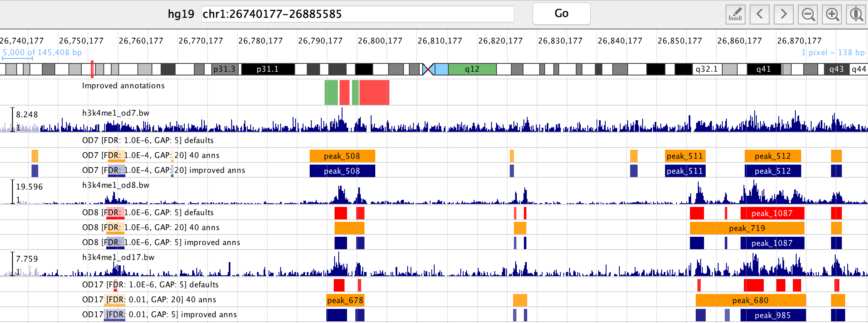Select orange peak_508 in OD7 track
This screenshot has height=323, width=868.
[342, 156]
